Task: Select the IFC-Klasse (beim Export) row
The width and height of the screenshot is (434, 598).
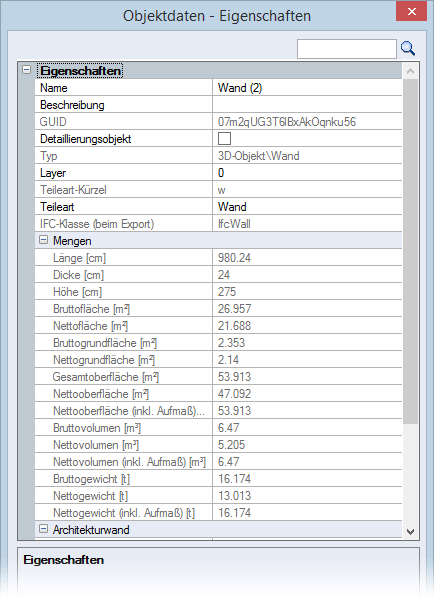Action: (x=219, y=223)
